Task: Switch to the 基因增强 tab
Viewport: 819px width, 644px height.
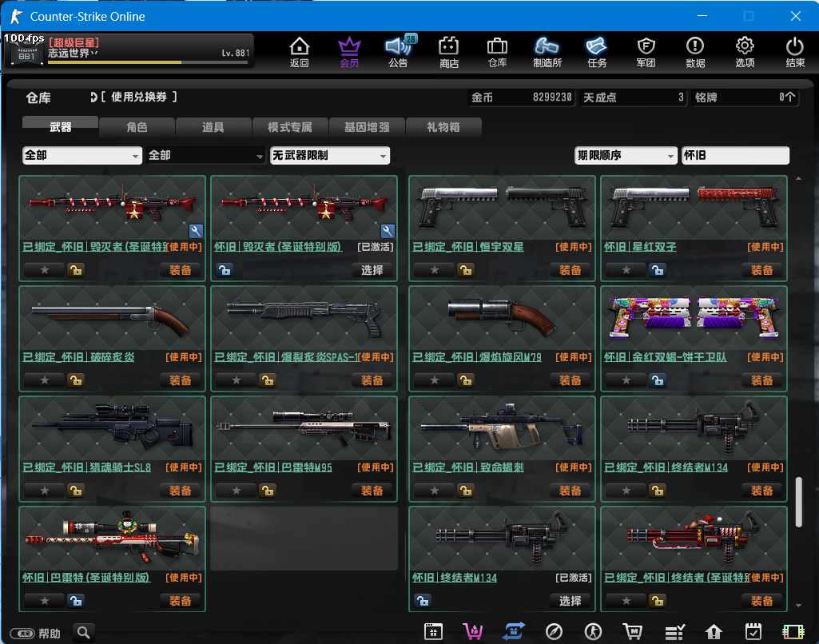Action: coord(367,126)
